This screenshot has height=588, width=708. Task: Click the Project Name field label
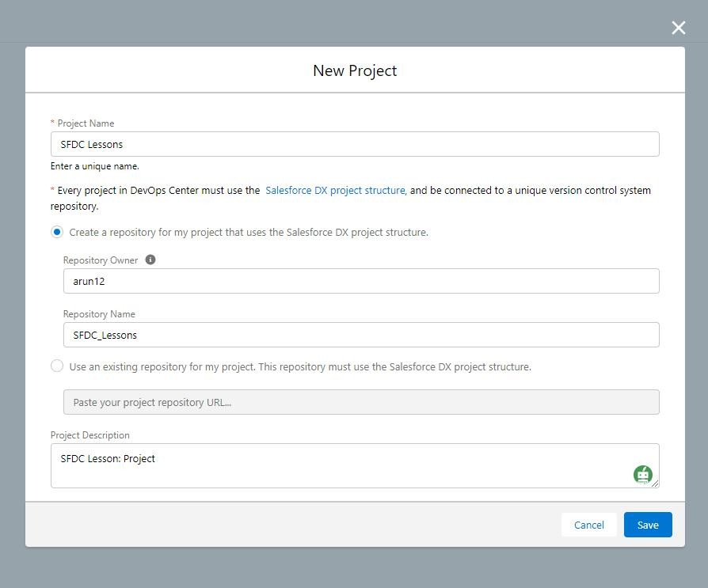(86, 123)
